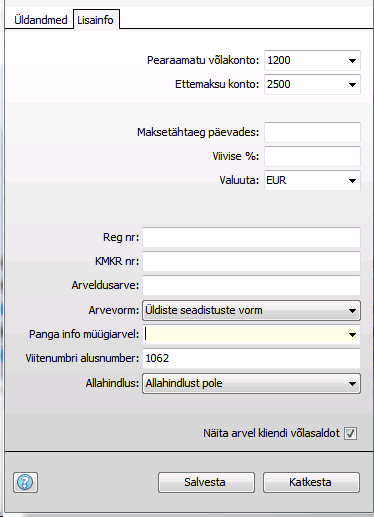This screenshot has height=517, width=374.
Task: Click the Viitenumbri alusnumber field with 1062
Action: click(x=251, y=358)
